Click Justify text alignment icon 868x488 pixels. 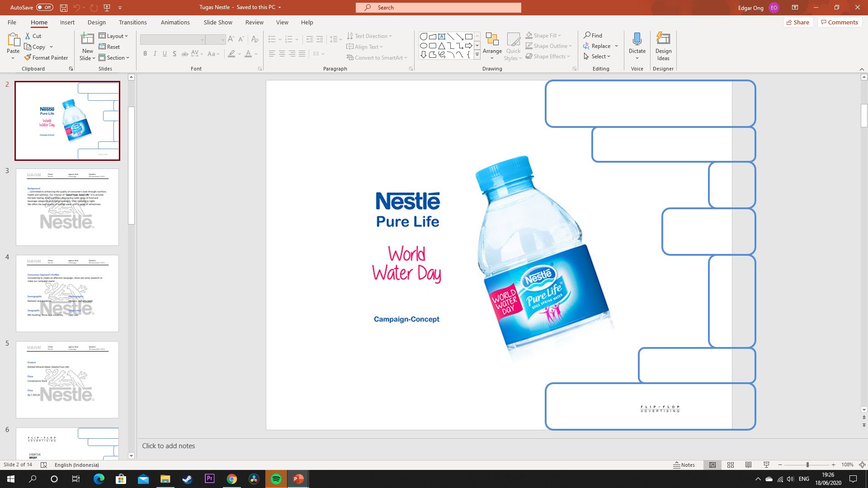(x=302, y=54)
